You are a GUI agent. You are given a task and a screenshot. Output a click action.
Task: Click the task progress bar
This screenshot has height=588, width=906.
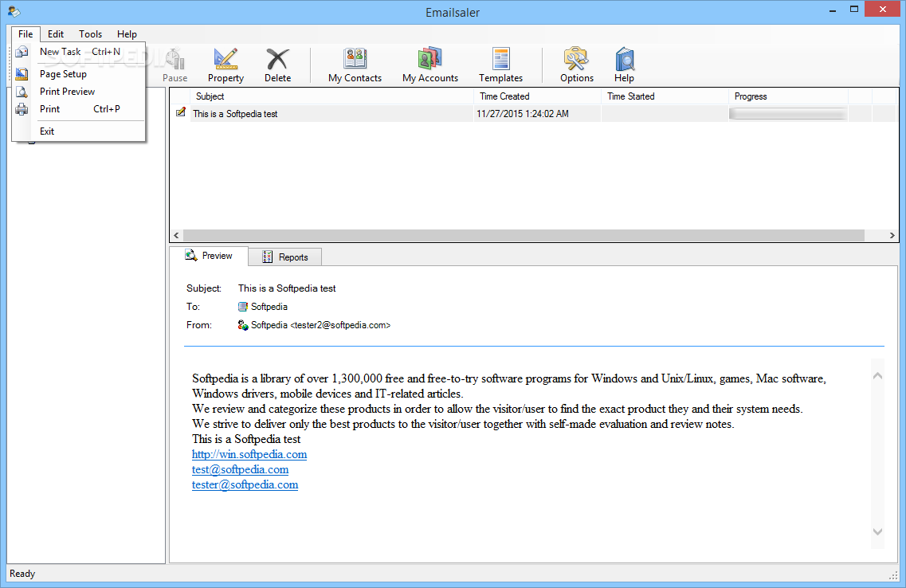coord(787,114)
